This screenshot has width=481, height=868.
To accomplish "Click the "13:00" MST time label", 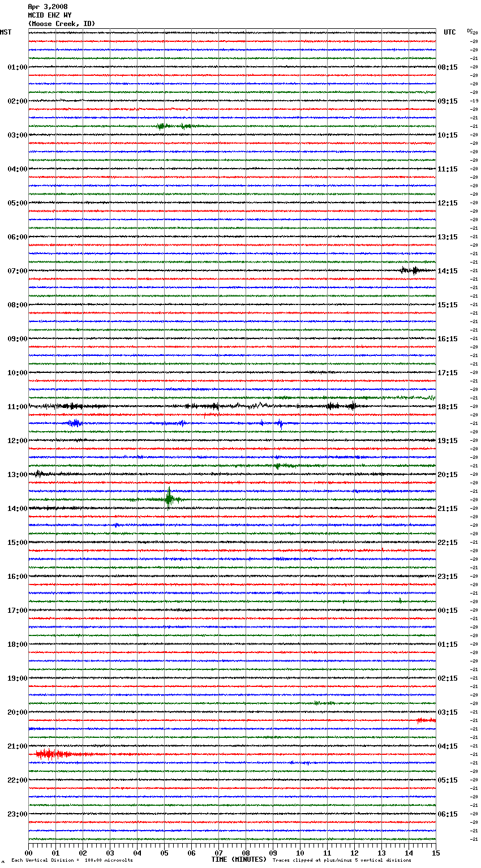I will [x=17, y=475].
